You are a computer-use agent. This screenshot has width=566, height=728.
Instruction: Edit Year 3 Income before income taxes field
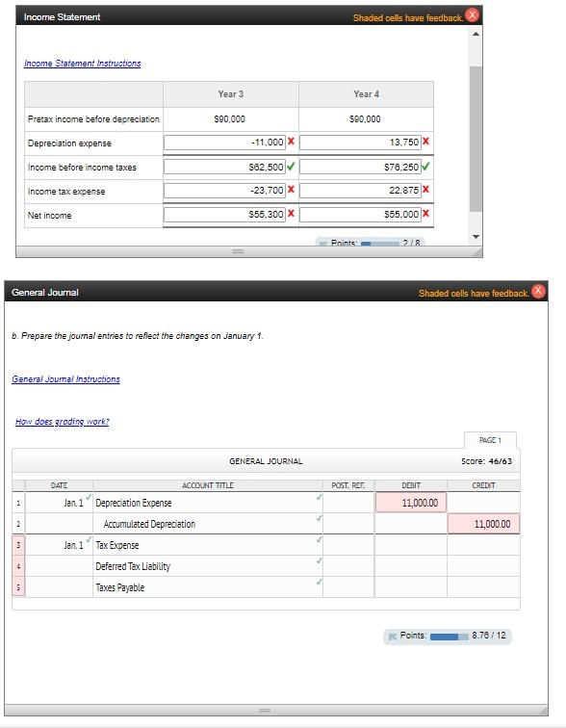tap(224, 167)
